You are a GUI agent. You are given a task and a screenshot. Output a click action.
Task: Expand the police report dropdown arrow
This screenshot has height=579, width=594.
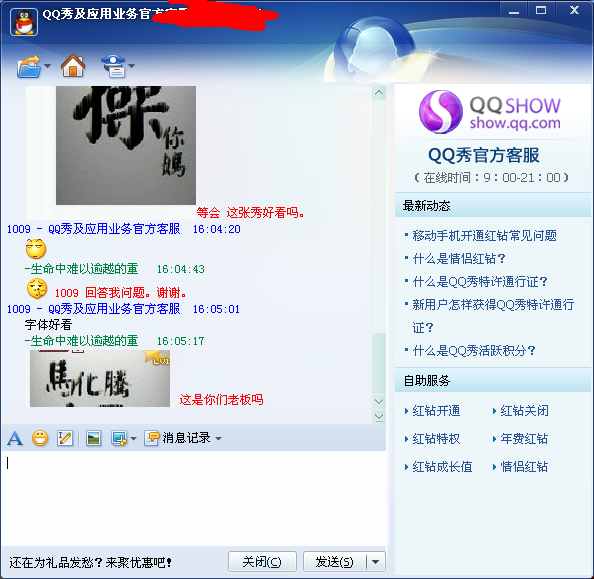point(131,66)
